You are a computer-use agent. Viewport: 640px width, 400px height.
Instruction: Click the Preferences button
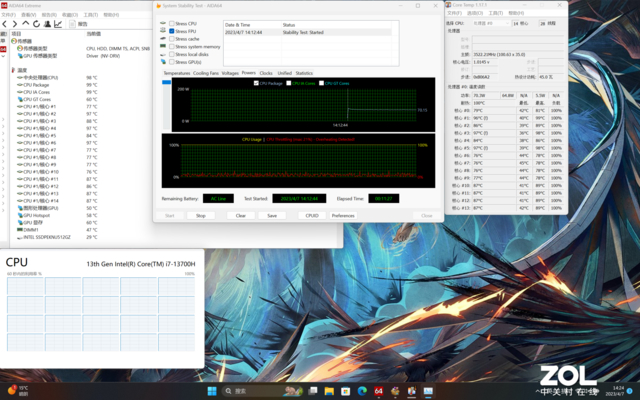pyautogui.click(x=343, y=215)
